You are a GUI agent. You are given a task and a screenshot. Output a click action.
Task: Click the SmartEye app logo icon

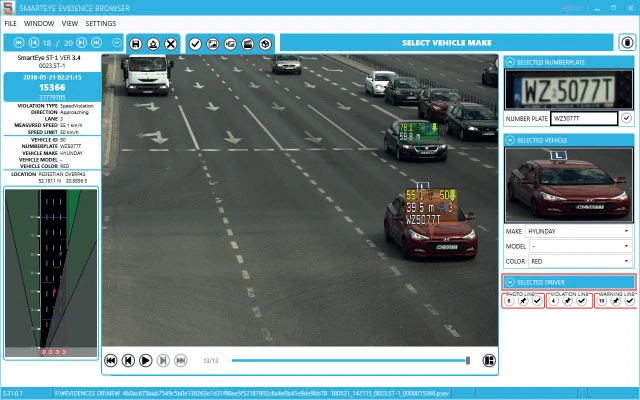point(9,7)
